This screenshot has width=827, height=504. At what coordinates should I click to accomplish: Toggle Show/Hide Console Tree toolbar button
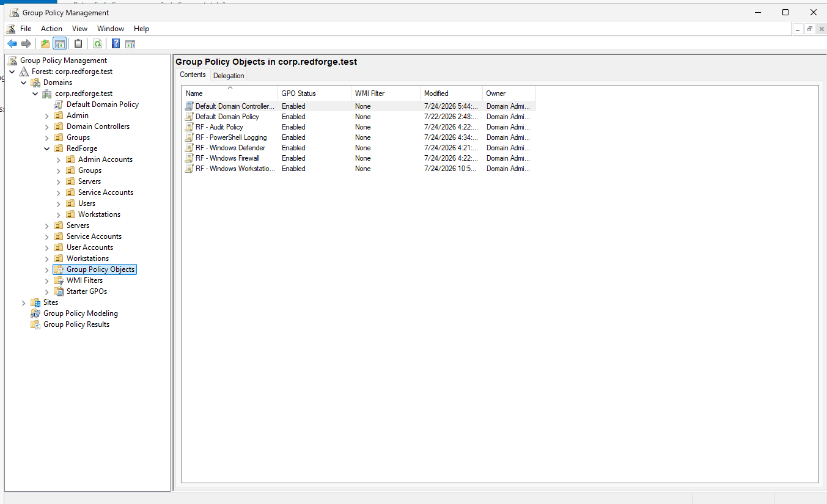60,43
